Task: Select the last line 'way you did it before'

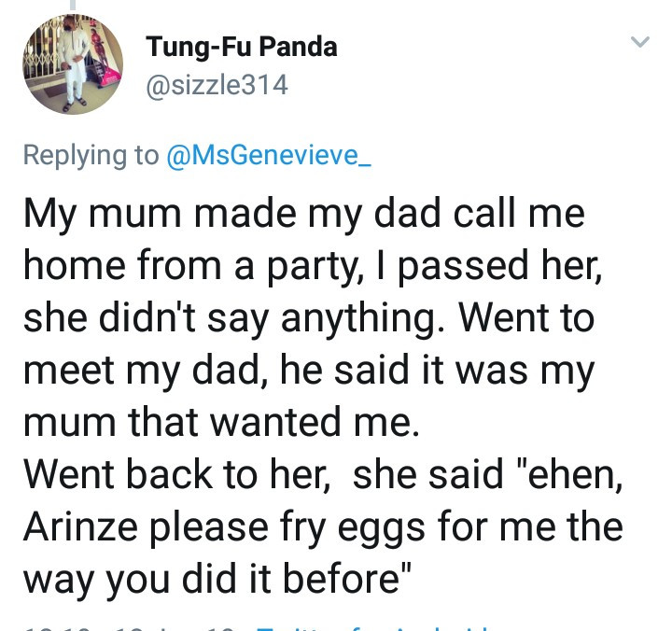Action: [217, 581]
